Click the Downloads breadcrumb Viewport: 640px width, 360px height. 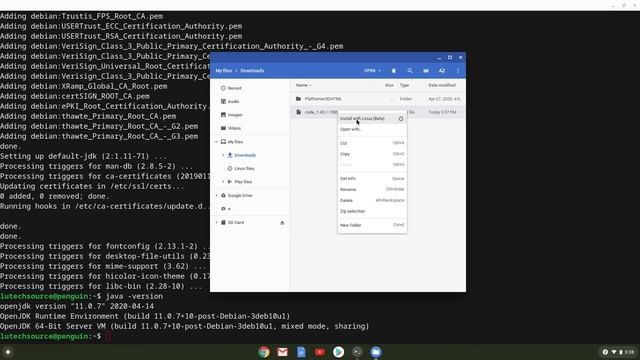coord(252,71)
